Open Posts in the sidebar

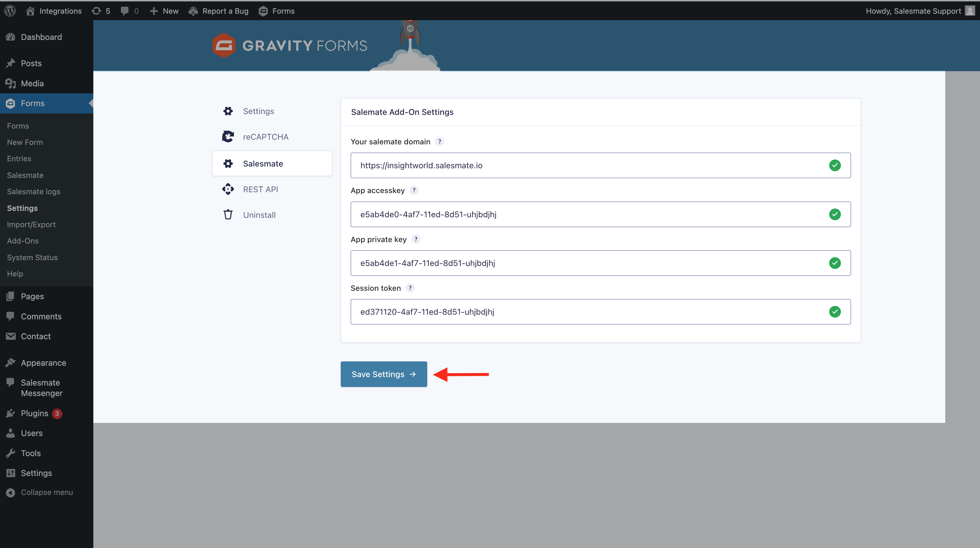click(46, 63)
